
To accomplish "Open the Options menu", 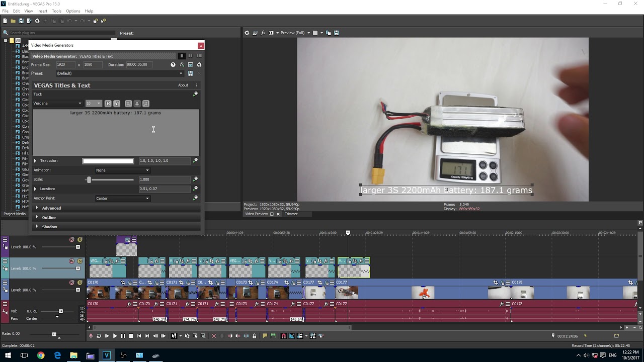I will (73, 11).
